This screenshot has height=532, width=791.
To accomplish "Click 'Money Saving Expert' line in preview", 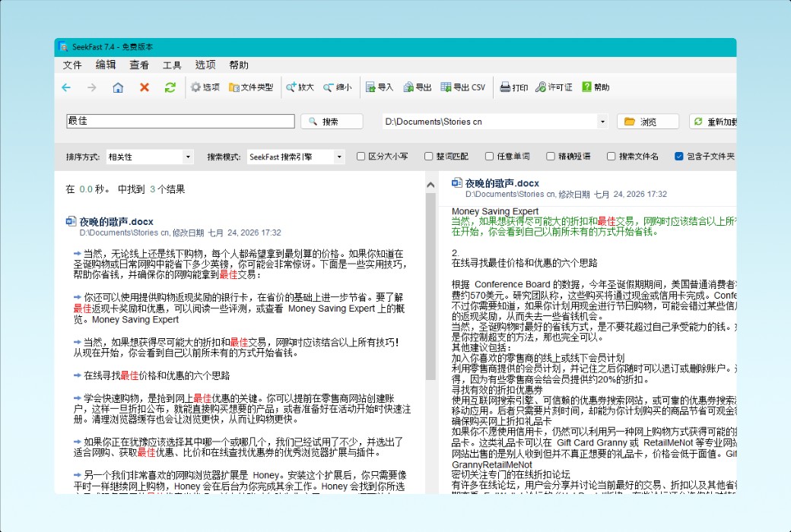I will click(x=495, y=211).
